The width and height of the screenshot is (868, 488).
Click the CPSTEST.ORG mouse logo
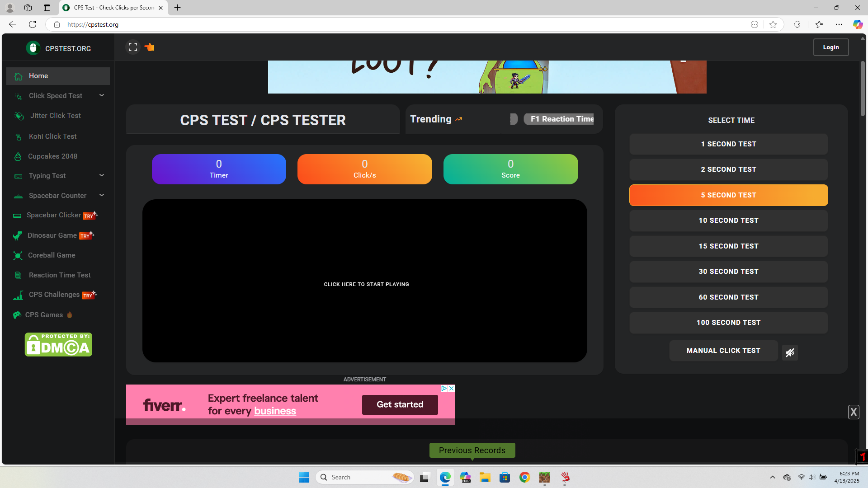point(33,48)
